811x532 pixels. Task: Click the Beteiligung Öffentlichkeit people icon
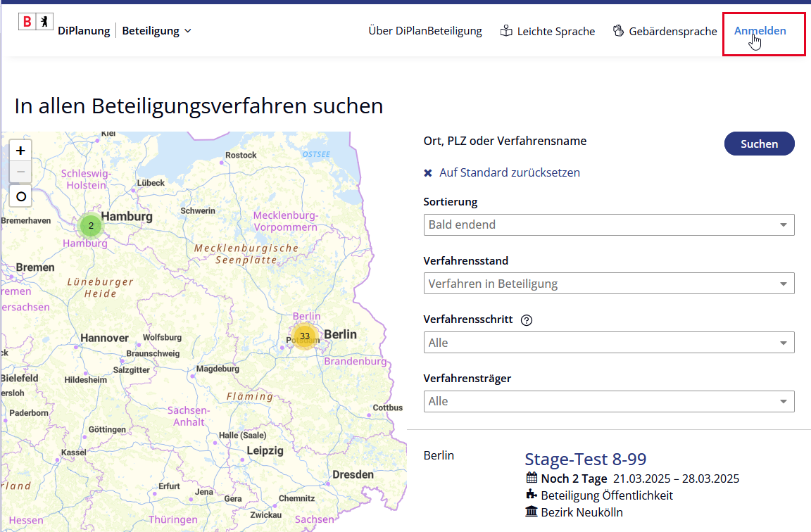[x=530, y=494]
